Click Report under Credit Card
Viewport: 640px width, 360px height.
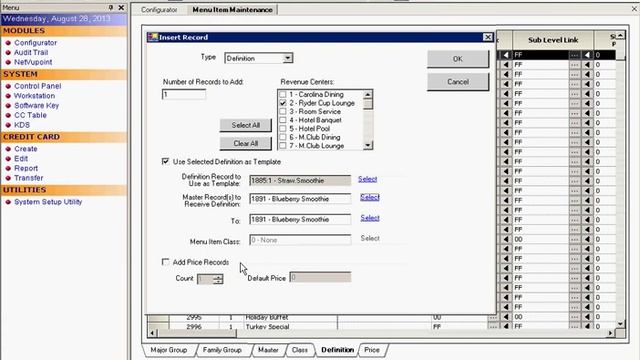[x=26, y=168]
